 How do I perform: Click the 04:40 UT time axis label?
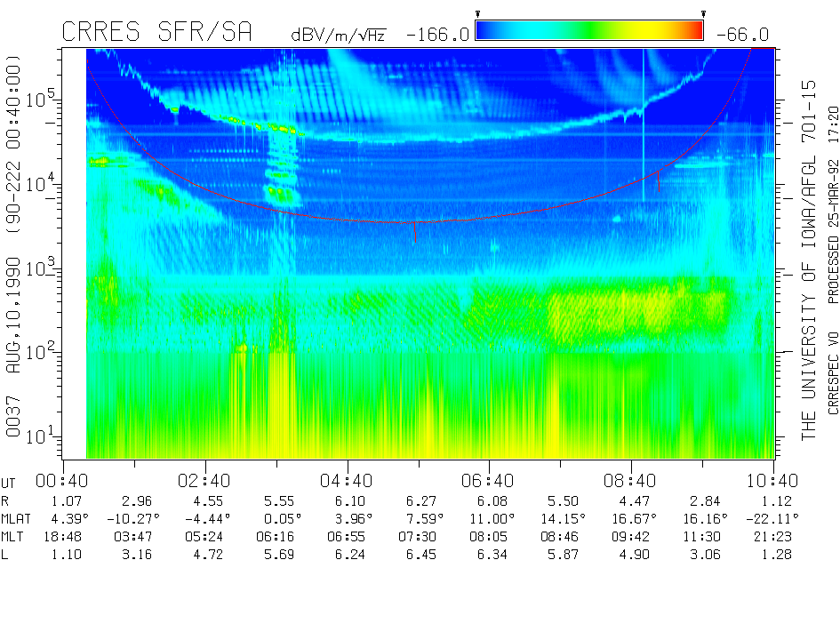[347, 481]
